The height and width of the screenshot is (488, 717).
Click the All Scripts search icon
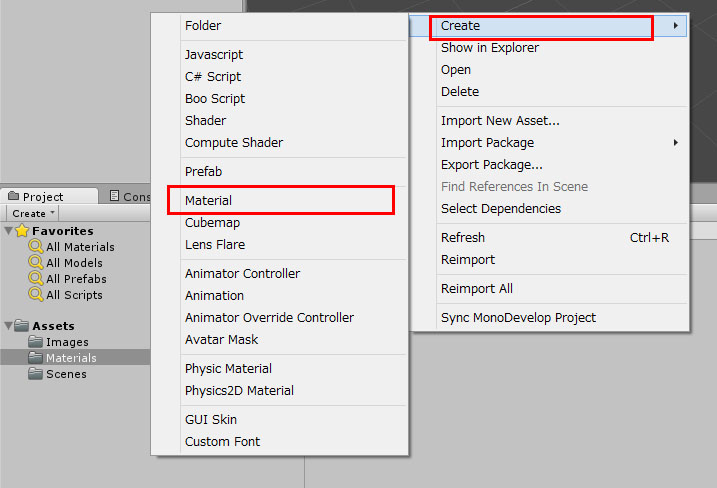coord(36,295)
